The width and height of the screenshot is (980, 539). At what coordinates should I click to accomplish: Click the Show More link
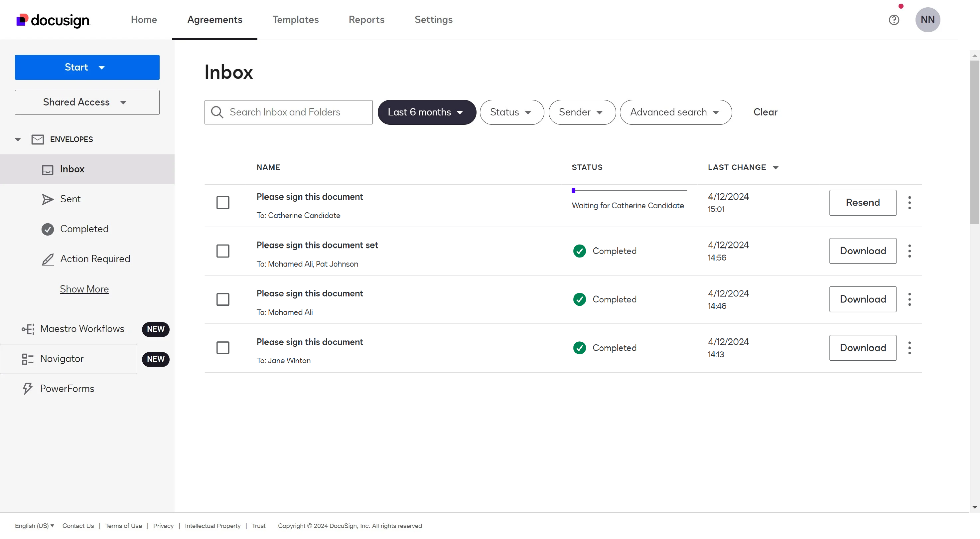coord(84,289)
